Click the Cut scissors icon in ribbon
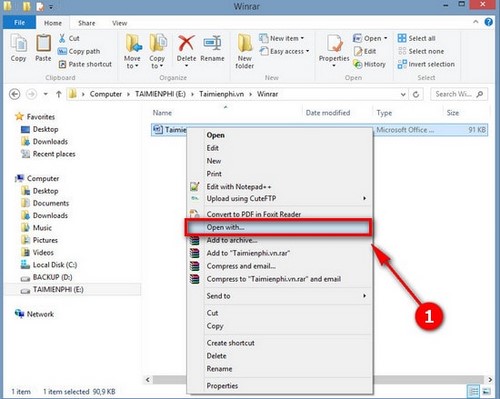This screenshot has width=500, height=399. click(62, 38)
